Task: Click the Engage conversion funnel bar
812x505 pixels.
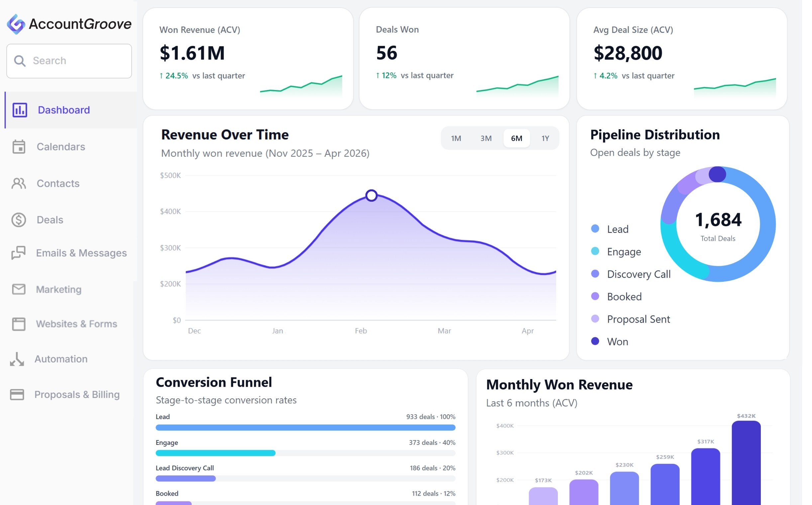Action: 215,453
